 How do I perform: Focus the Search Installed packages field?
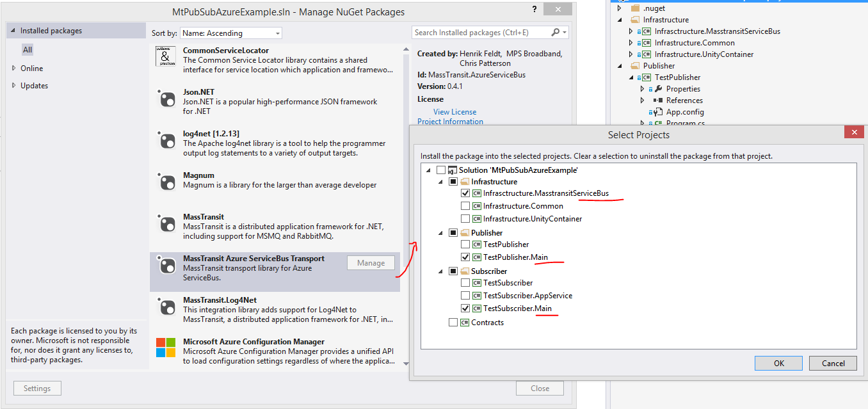coord(481,33)
